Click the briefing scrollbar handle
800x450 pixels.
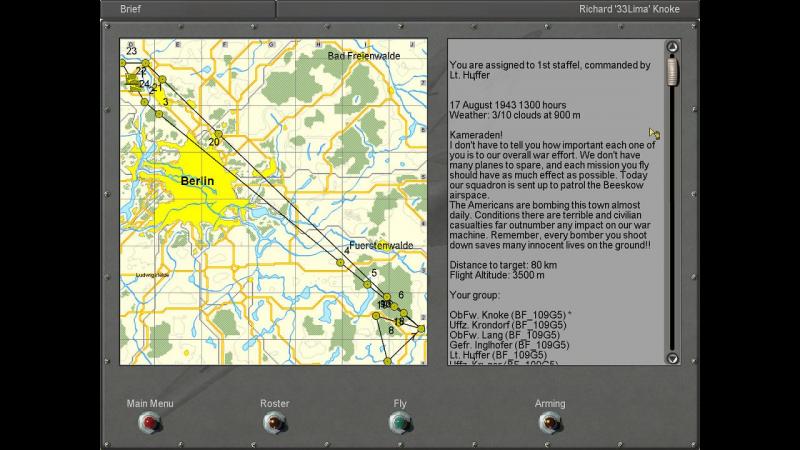(x=672, y=71)
